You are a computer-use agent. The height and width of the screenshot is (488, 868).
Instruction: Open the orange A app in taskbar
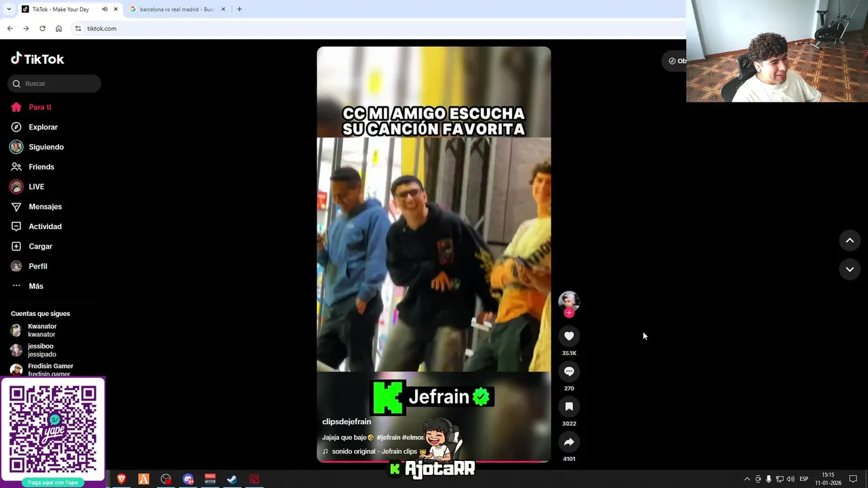pos(144,479)
